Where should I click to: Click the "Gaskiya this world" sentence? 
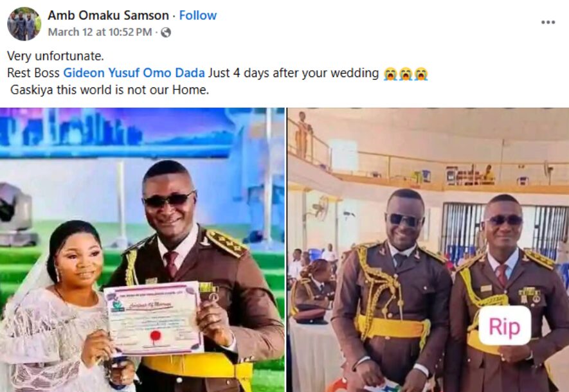click(109, 89)
